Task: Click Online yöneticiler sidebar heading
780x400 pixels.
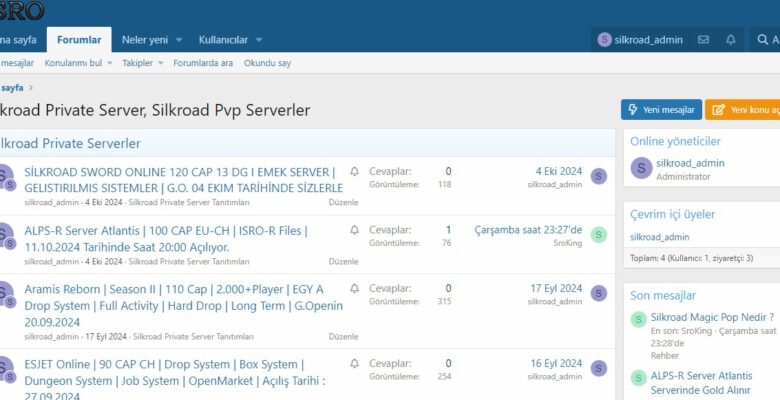Action: click(x=675, y=141)
